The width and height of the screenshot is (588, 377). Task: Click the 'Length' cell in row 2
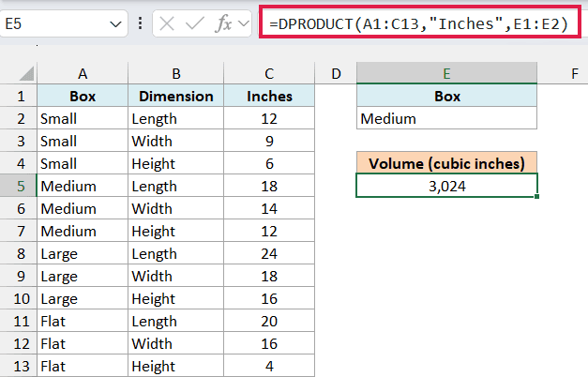(x=176, y=118)
